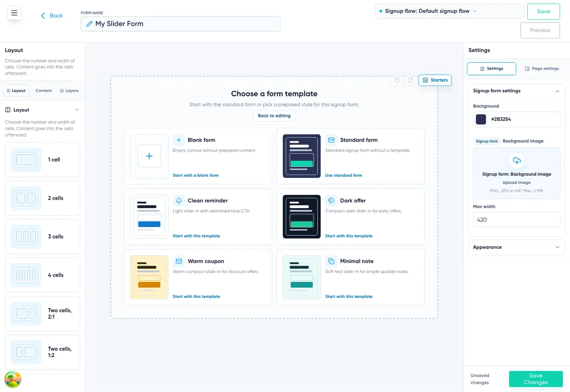Click the Minimal note preview thumbnail
Image resolution: width=570 pixels, height=392 pixels.
click(x=302, y=277)
